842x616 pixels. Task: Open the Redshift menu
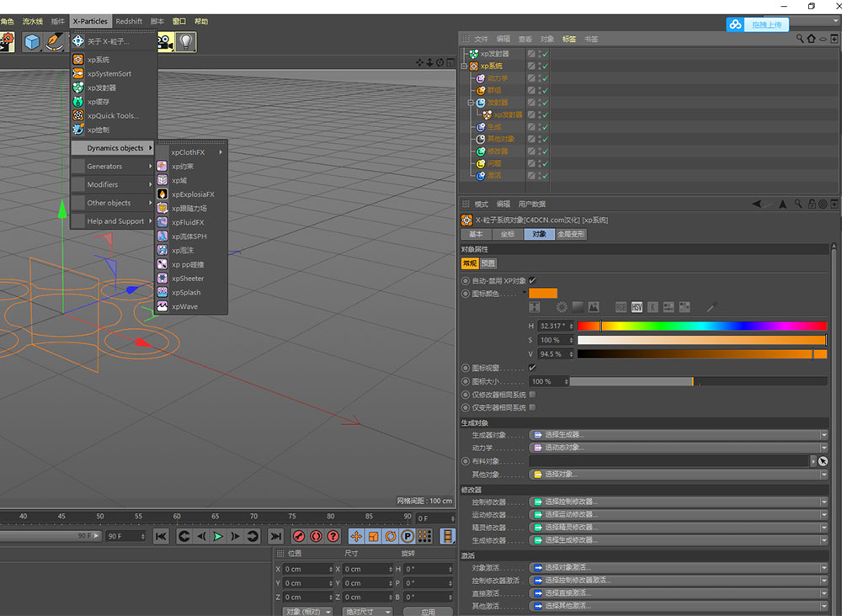(x=129, y=22)
